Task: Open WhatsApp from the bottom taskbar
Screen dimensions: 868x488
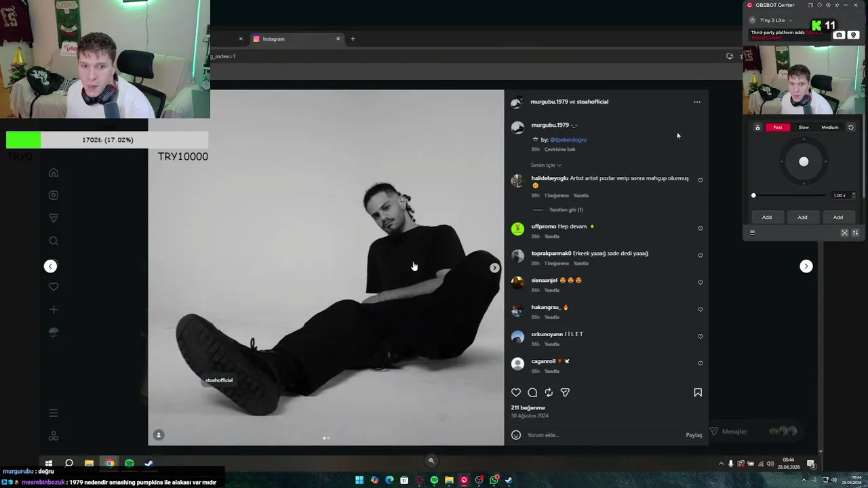Action: (x=494, y=481)
